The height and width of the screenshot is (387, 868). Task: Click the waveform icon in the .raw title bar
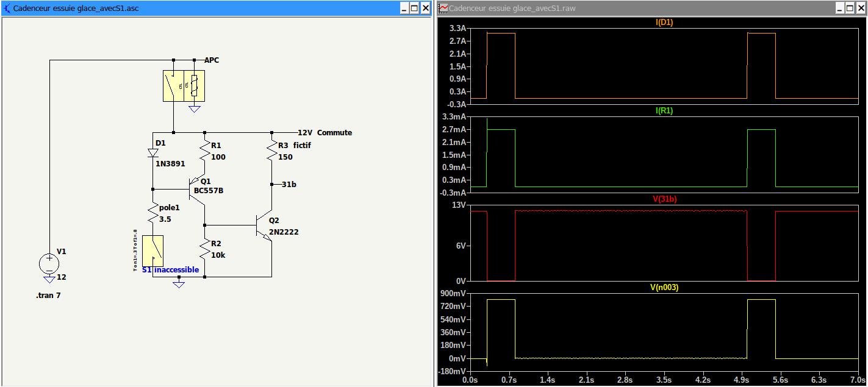click(443, 8)
